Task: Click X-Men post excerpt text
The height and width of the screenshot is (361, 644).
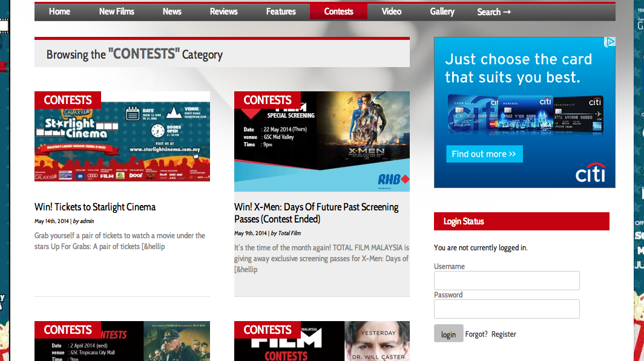Action: [321, 258]
